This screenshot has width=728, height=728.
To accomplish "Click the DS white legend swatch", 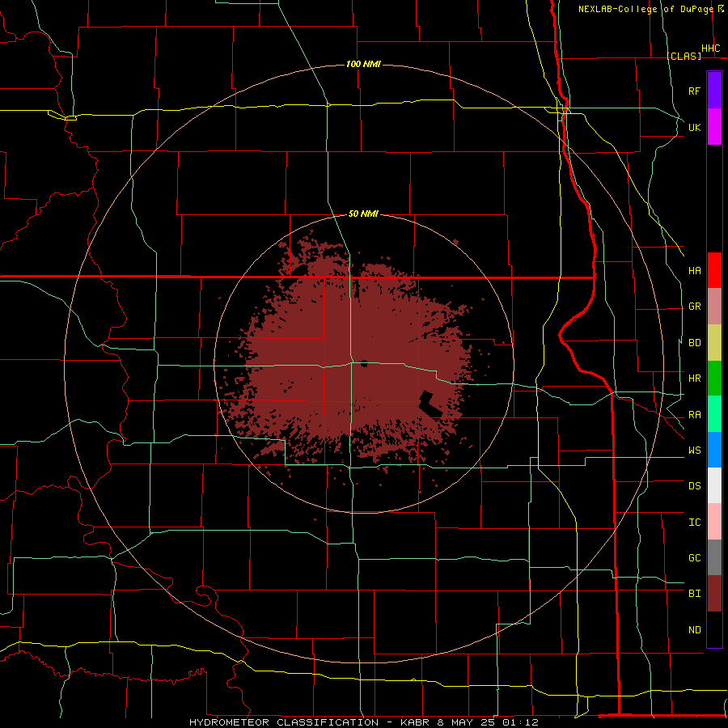I will point(714,485).
